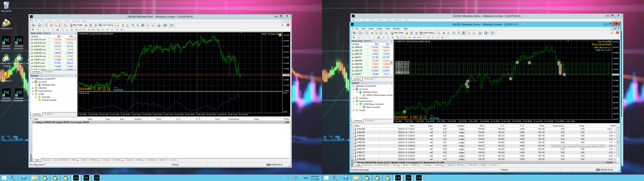
Task: Open Tools menu in USDJPY Demo window
Action: [388, 29]
